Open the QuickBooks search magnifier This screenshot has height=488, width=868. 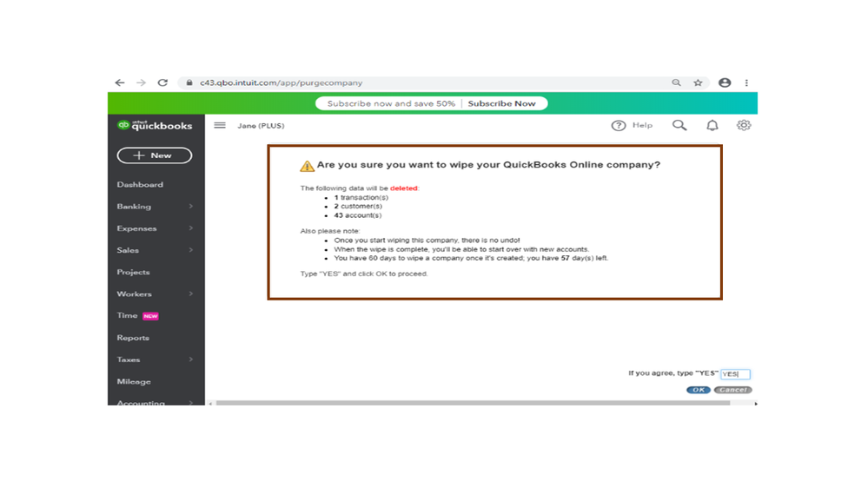[679, 125]
